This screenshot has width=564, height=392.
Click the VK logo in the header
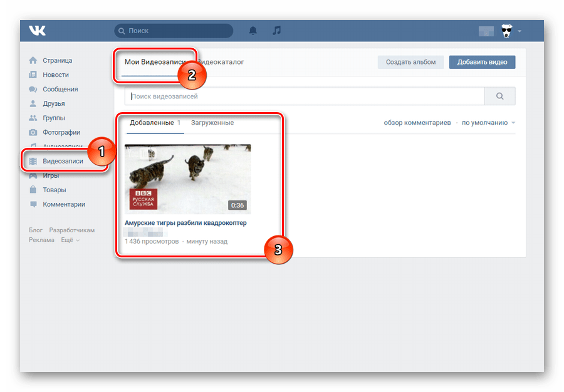point(37,31)
